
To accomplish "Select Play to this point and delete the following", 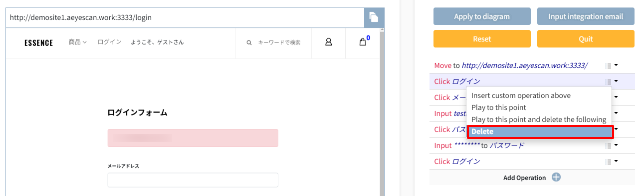I will [538, 119].
